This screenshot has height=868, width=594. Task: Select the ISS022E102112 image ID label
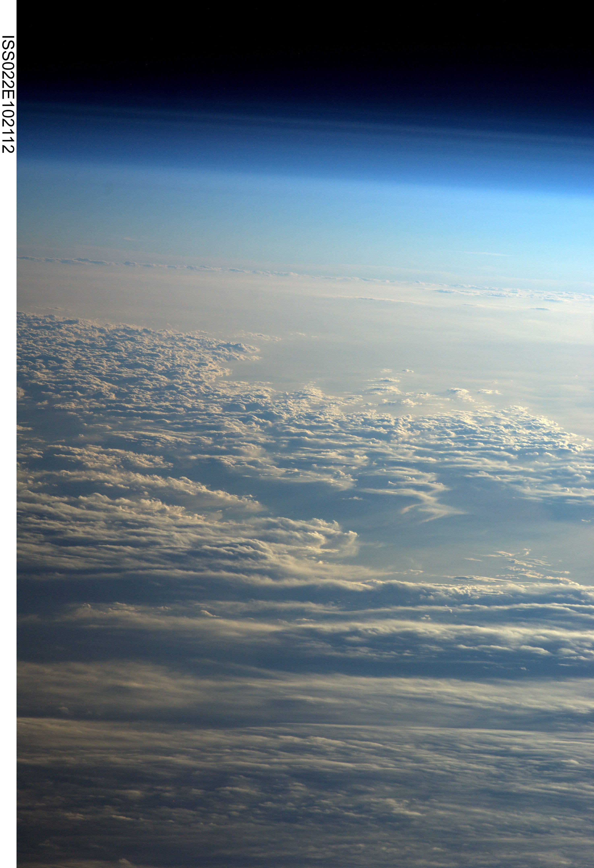pos(8,94)
